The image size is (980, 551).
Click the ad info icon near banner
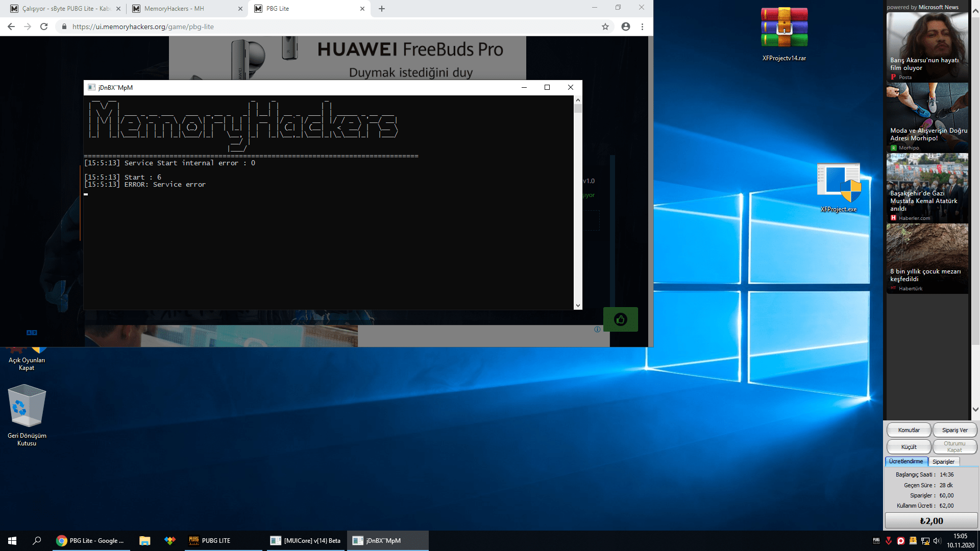click(x=597, y=330)
